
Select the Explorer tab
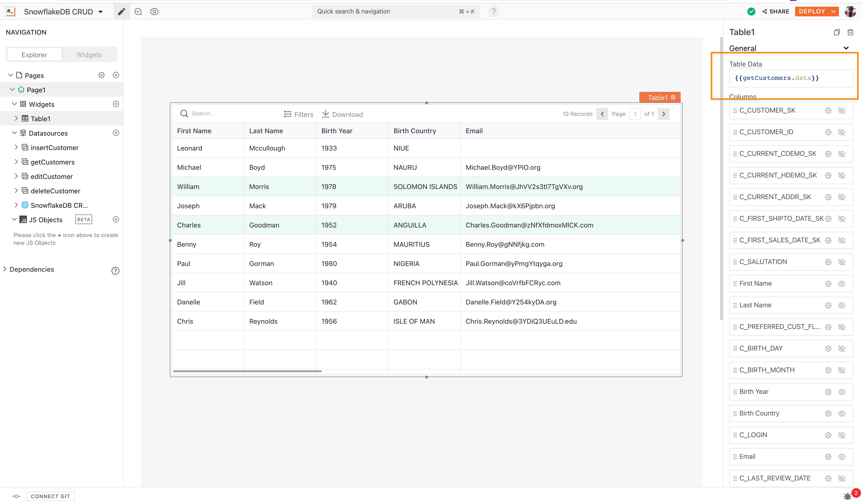pyautogui.click(x=34, y=55)
